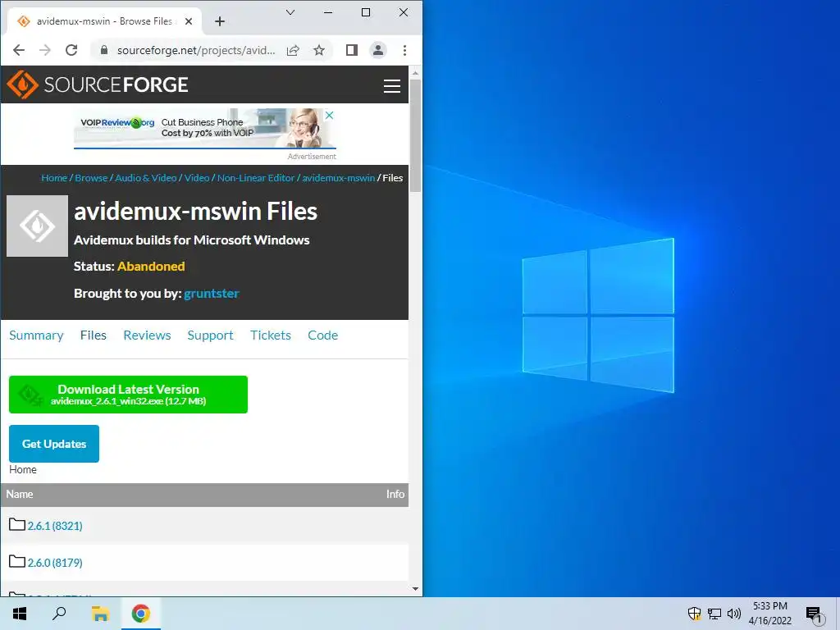The width and height of the screenshot is (840, 630).
Task: Click the browser forward arrow
Action: [45, 50]
